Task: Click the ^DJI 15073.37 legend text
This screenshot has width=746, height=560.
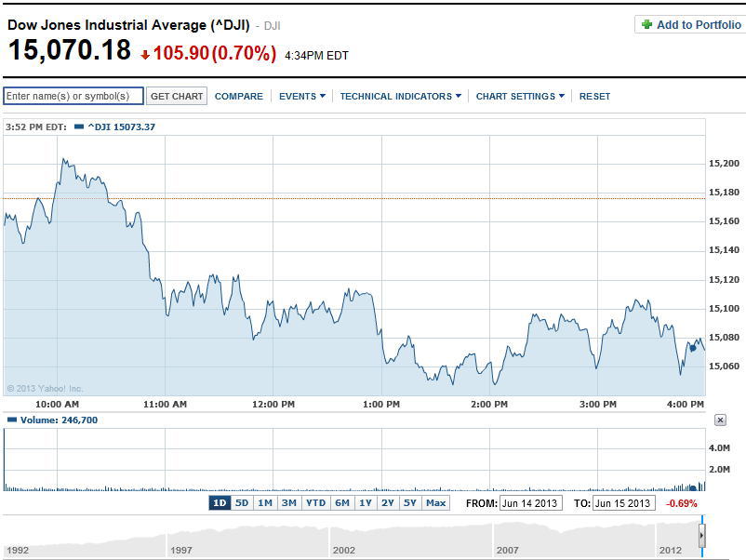Action: pyautogui.click(x=122, y=127)
